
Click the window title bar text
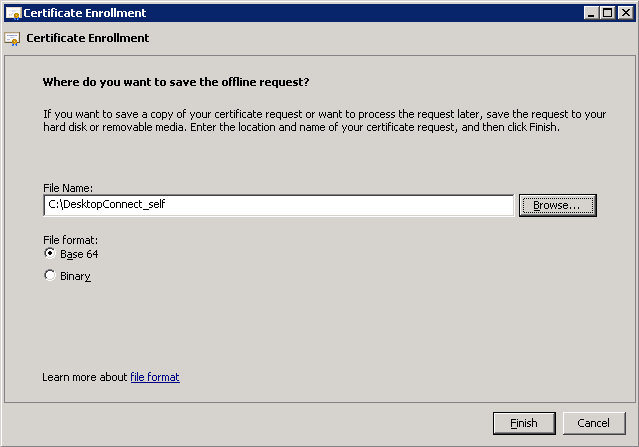(x=85, y=13)
